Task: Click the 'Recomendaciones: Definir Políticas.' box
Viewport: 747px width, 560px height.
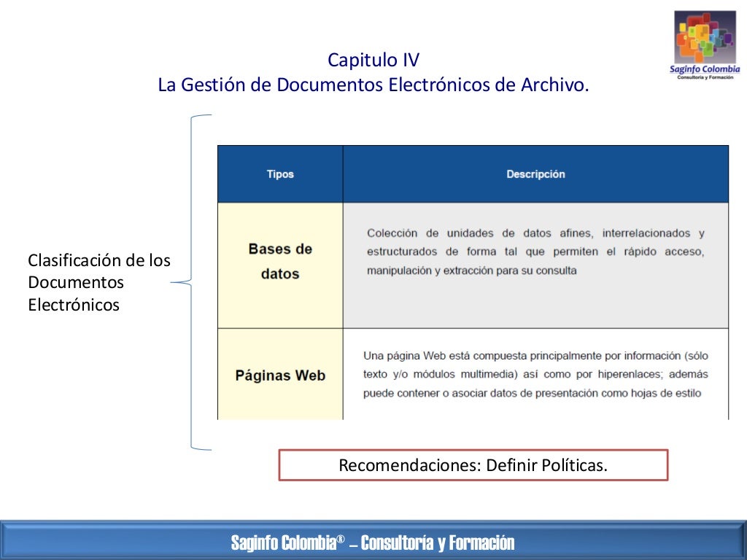Action: [473, 464]
